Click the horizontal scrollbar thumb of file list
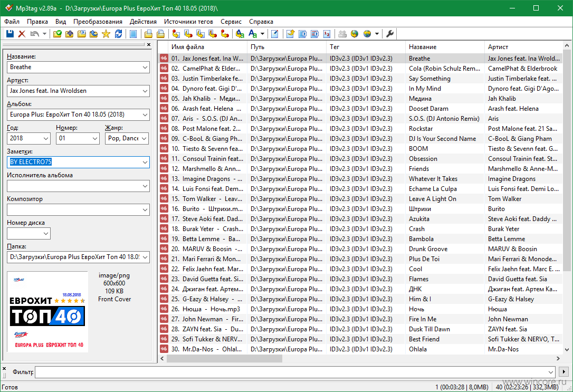This screenshot has height=392, width=573. pyautogui.click(x=224, y=359)
